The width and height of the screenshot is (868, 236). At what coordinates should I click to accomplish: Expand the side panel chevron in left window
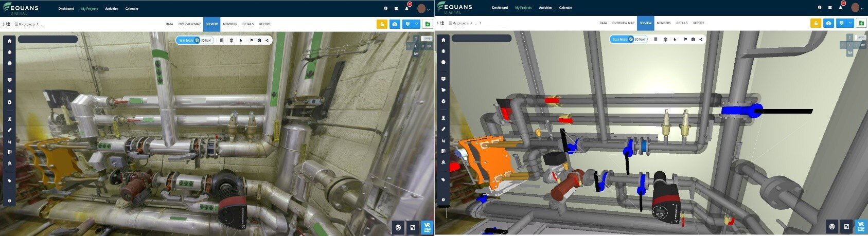tap(3, 24)
